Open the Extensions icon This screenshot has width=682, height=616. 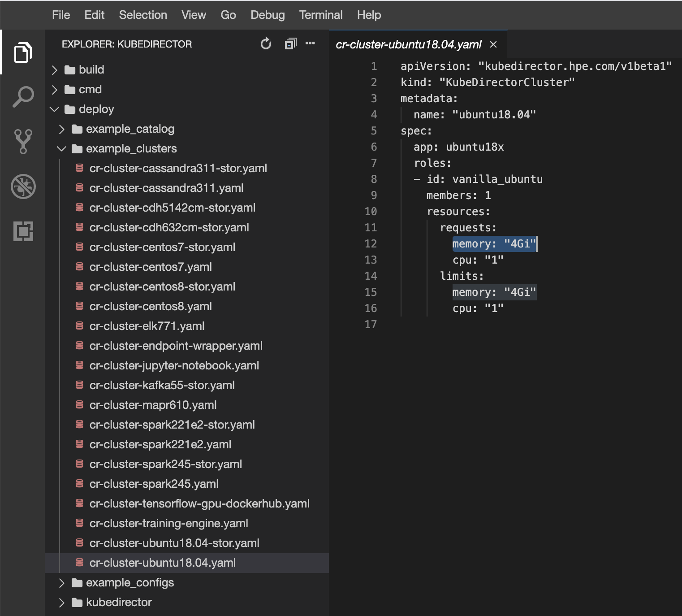pos(23,232)
